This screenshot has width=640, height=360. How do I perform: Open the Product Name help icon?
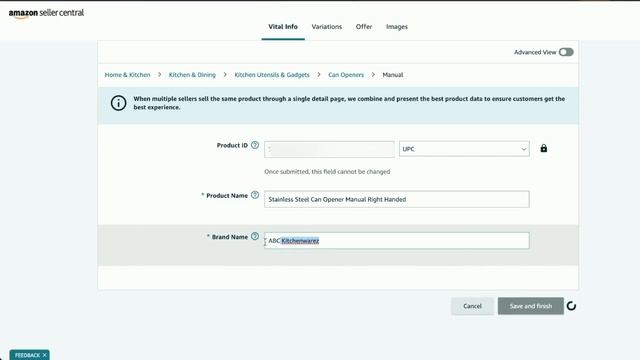(x=255, y=195)
